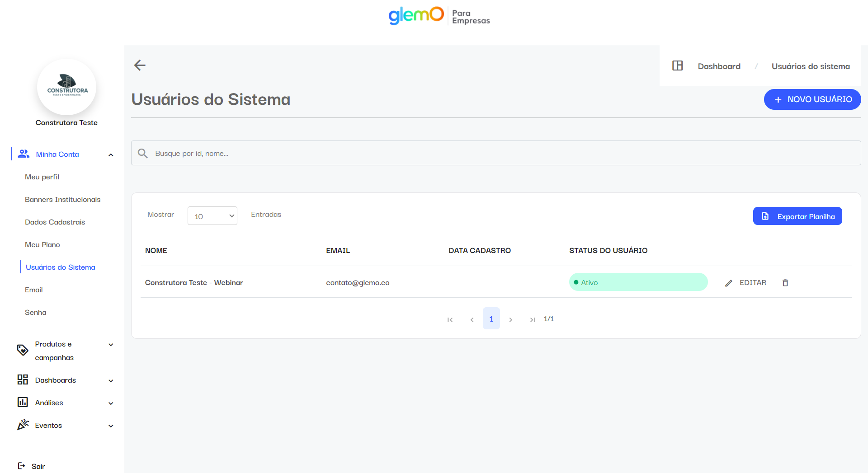Click the magnifying glass search icon
Viewport: 868px width, 473px height.
(x=143, y=154)
